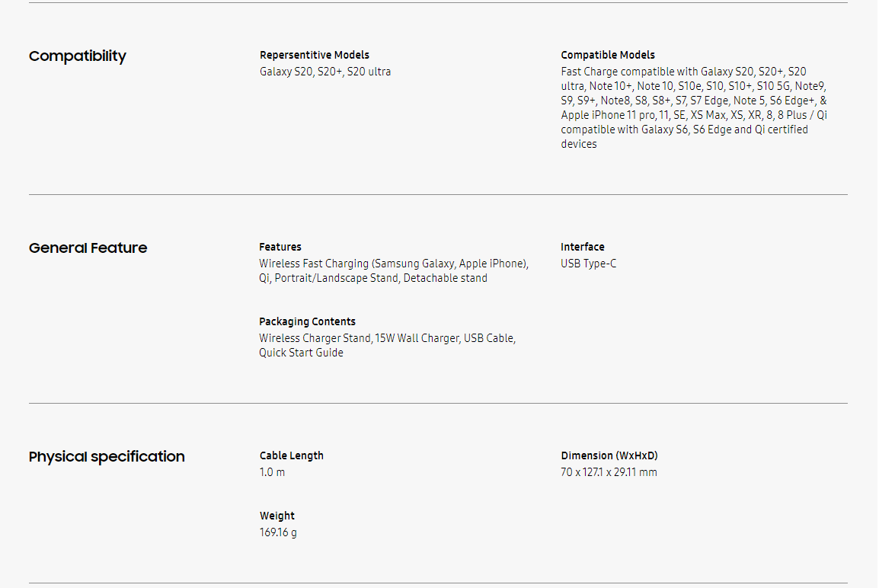Select the General Feature section heading

click(x=88, y=248)
